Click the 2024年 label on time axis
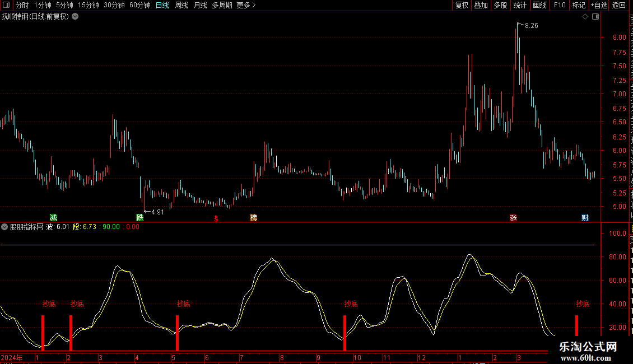This screenshot has width=633, height=364. click(12, 357)
